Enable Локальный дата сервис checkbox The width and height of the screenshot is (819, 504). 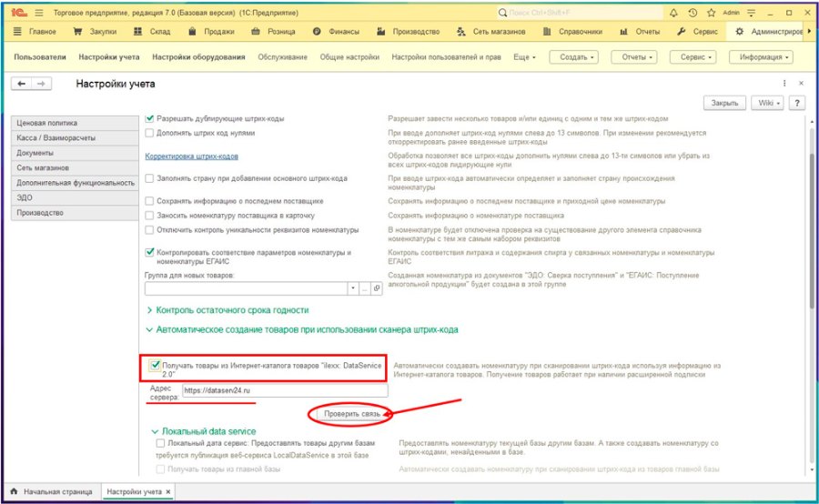(x=160, y=443)
